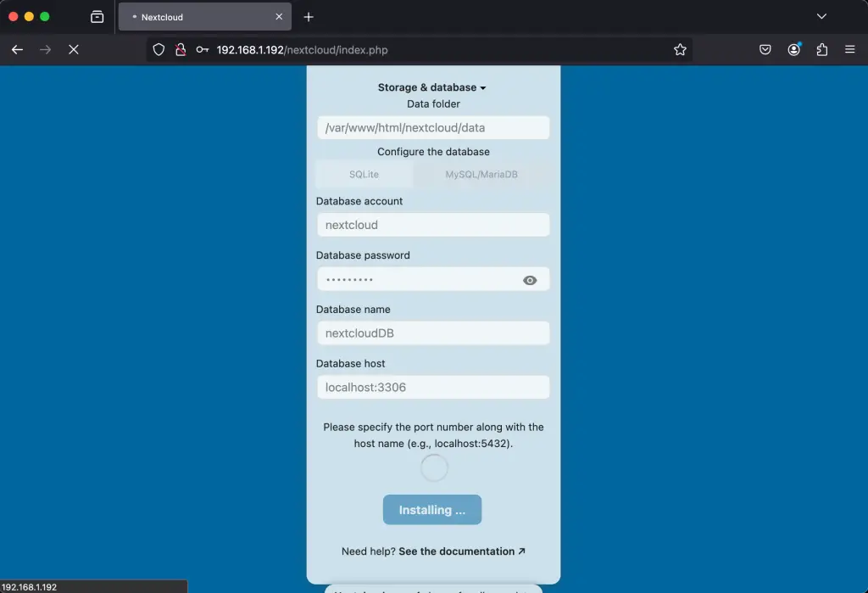Image resolution: width=868 pixels, height=593 pixels.
Task: Collapse the Storage & database section
Action: click(x=433, y=87)
